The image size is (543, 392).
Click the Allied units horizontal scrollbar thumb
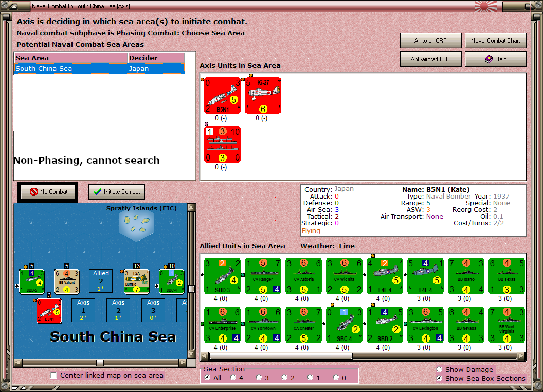281,356
